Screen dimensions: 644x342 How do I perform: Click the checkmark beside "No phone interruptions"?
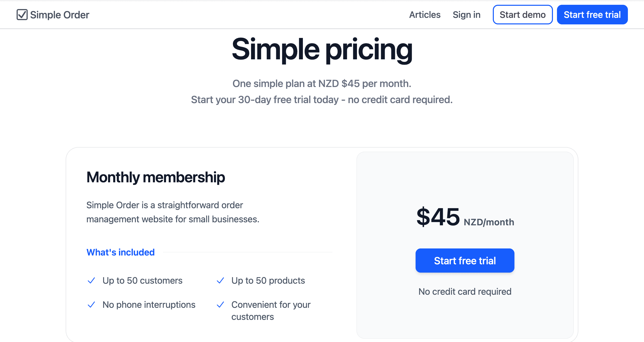click(x=91, y=305)
